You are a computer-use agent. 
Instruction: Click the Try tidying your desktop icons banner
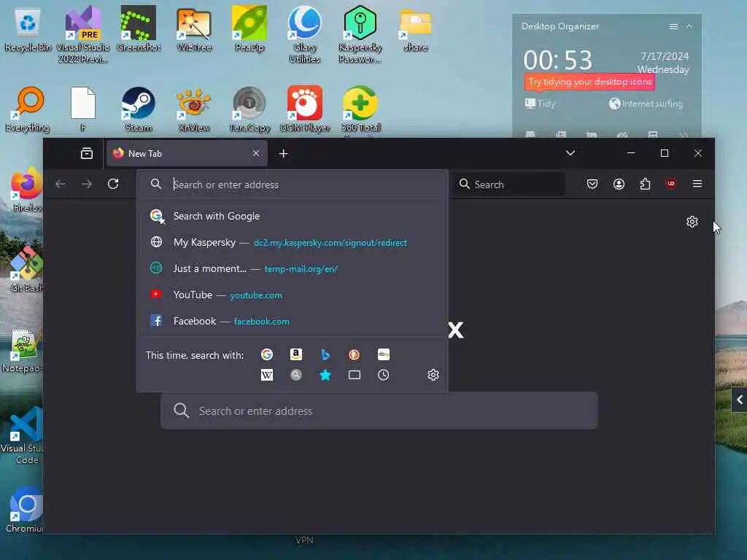click(x=589, y=82)
